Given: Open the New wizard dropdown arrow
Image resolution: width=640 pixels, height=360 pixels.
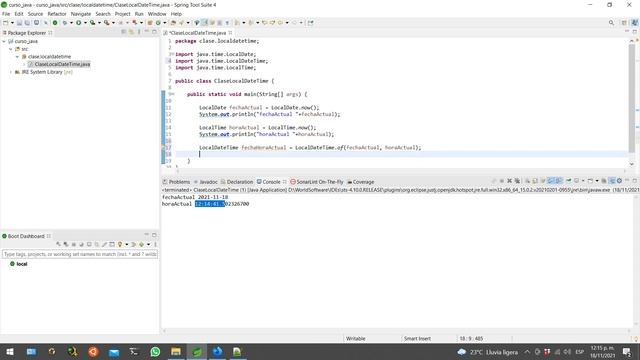Looking at the screenshot, I should coord(12,23).
